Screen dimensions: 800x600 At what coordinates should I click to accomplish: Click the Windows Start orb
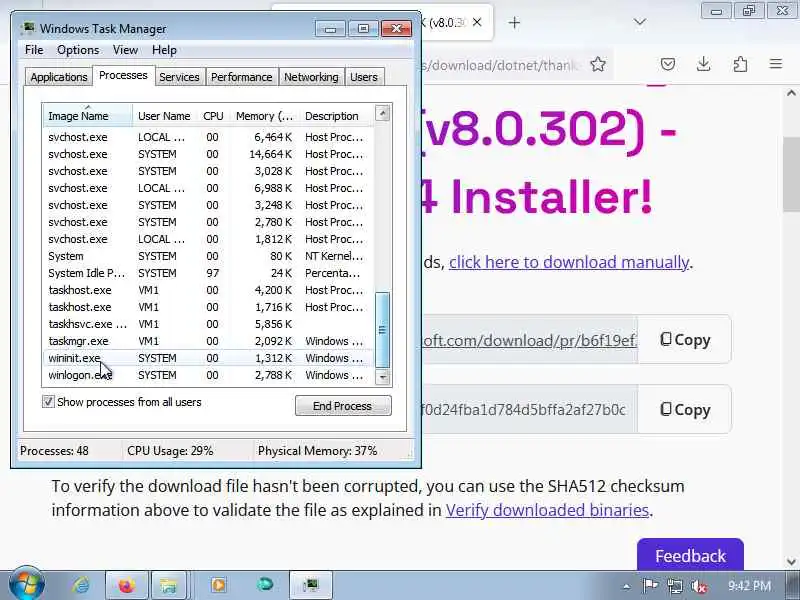click(27, 585)
